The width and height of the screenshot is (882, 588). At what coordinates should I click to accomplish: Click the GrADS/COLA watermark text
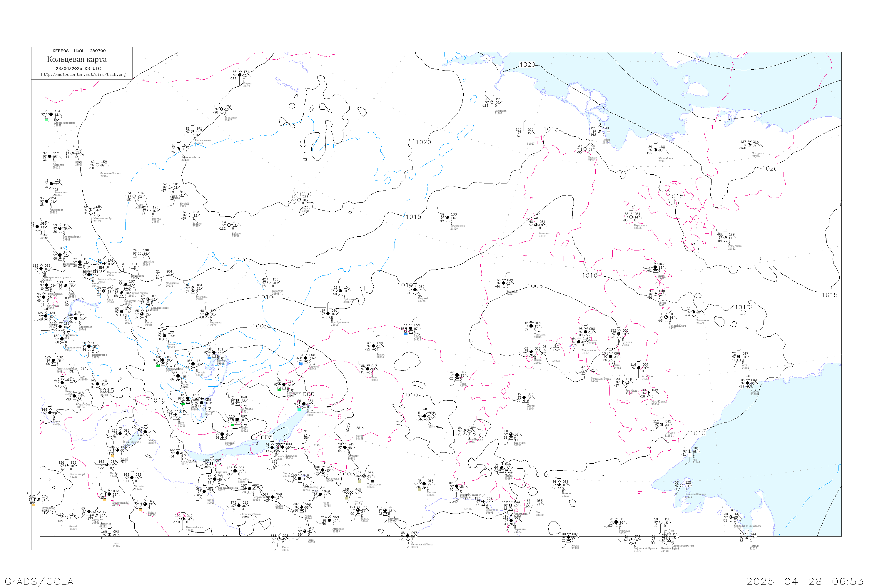(39, 581)
